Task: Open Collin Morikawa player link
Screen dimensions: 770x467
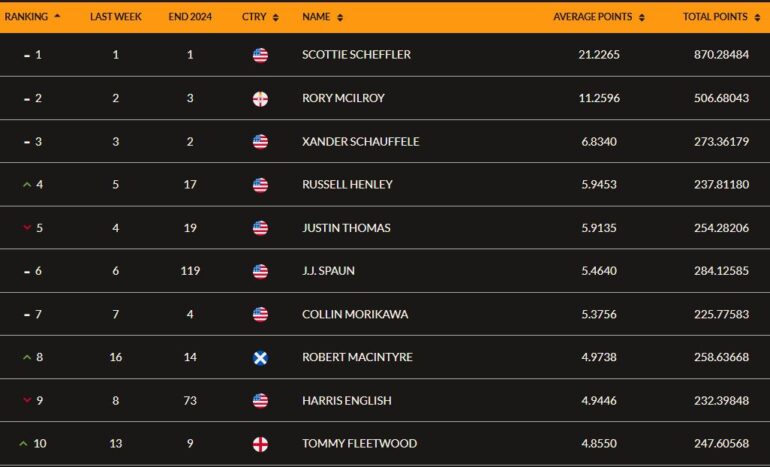Action: tap(355, 314)
